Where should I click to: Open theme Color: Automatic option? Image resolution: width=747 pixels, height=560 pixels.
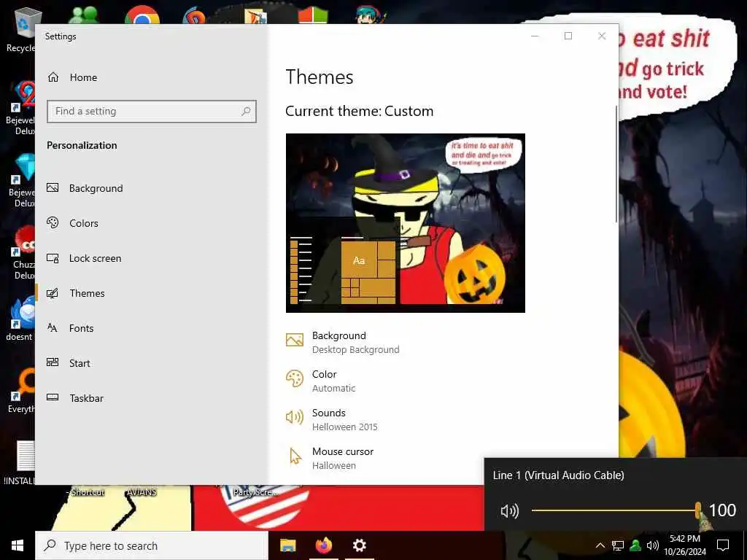[321, 381]
